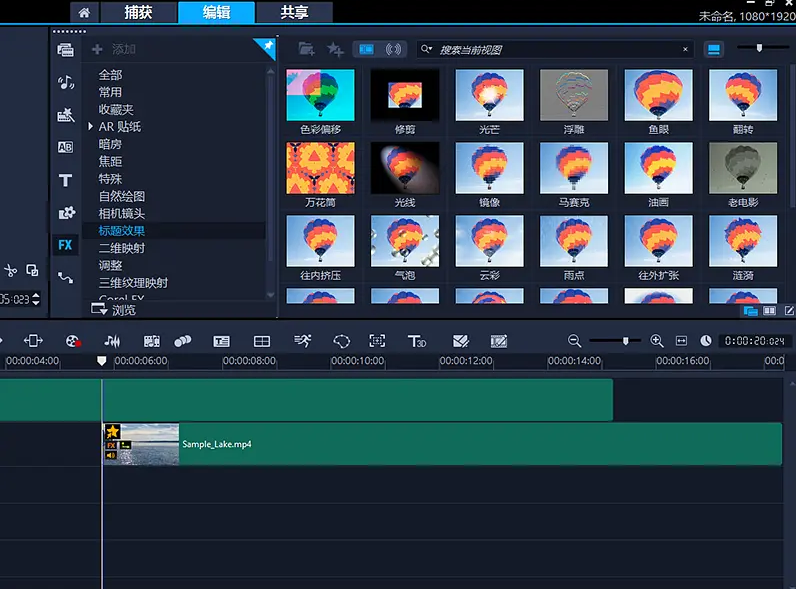Select the 相机镜头 category
This screenshot has height=589, width=796.
pyautogui.click(x=122, y=213)
